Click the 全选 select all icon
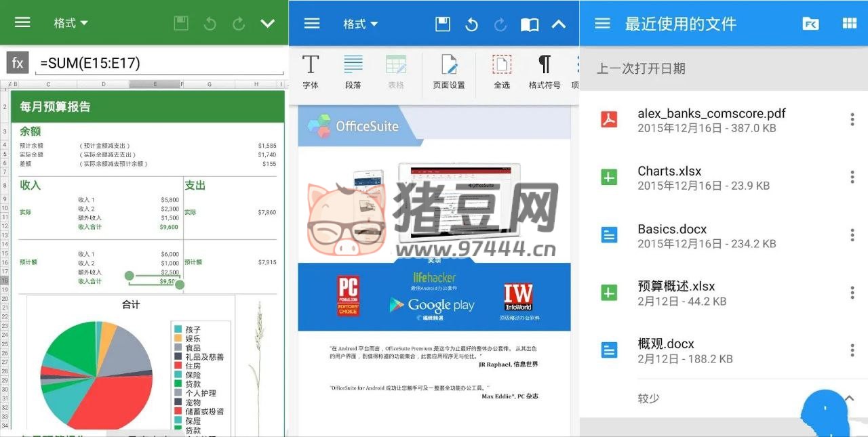This screenshot has height=437, width=868. click(x=502, y=71)
